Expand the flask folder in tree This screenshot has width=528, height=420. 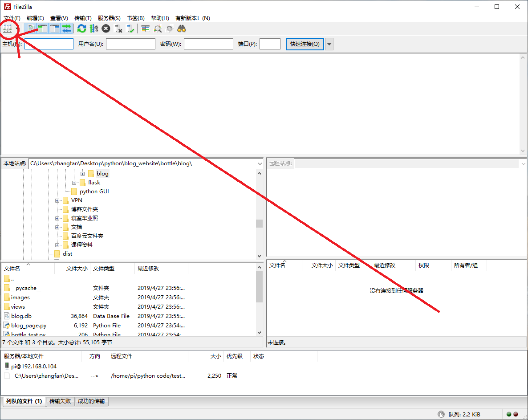(74, 183)
